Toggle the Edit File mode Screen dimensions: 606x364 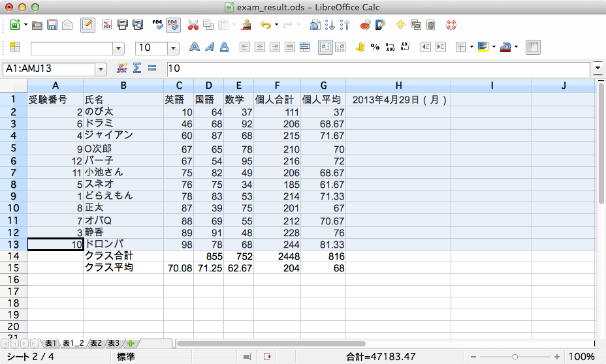tap(88, 25)
